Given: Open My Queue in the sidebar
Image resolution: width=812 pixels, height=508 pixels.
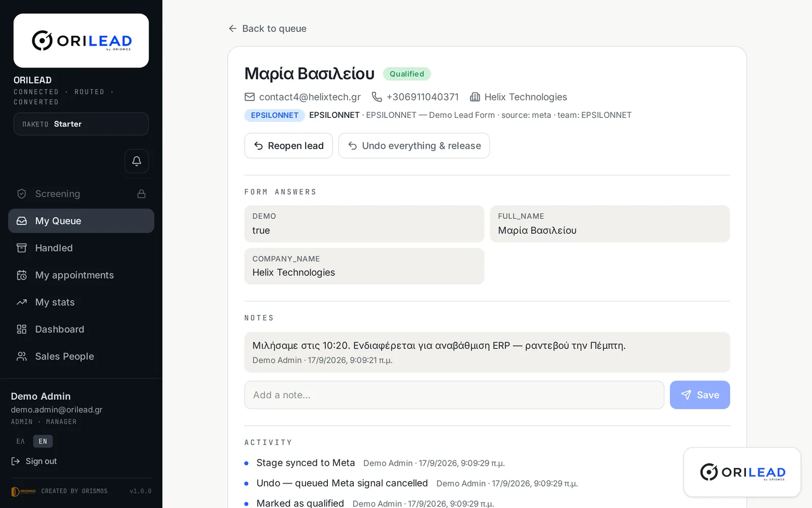Looking at the screenshot, I should coord(81,221).
